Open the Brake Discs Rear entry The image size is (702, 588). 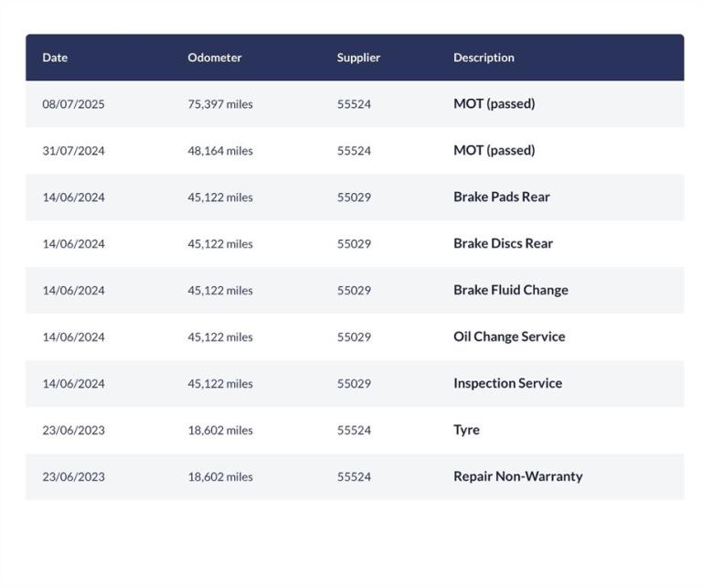click(x=503, y=243)
